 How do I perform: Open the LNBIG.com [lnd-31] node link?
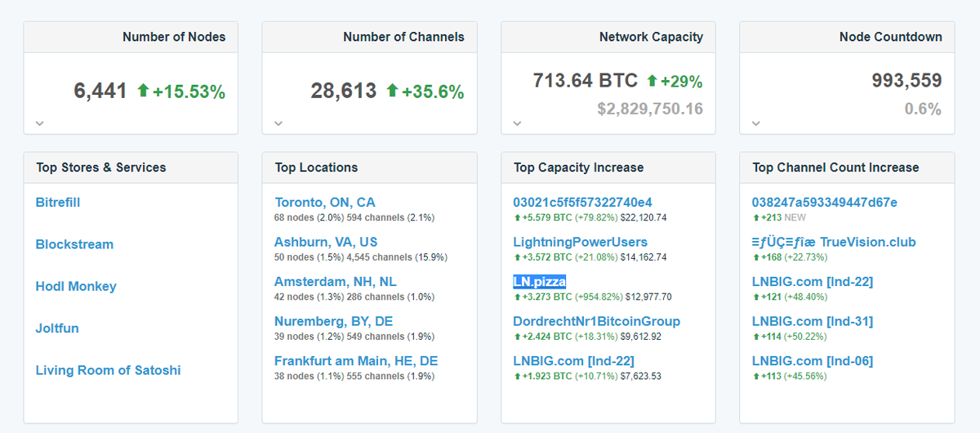[x=812, y=321]
